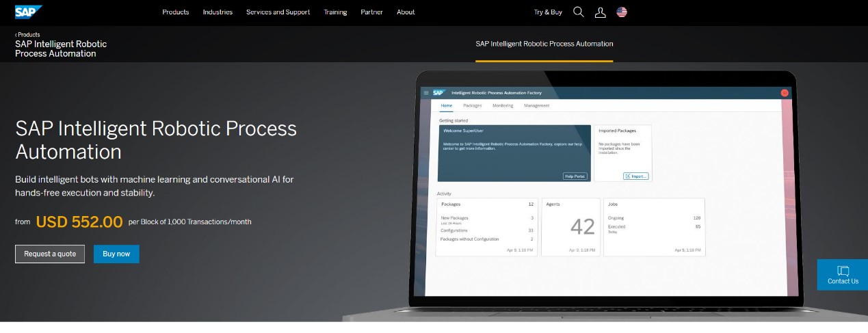Screen dimensions: 868x333
Task: Select Management tab in laptop screenshot
Action: (x=537, y=105)
